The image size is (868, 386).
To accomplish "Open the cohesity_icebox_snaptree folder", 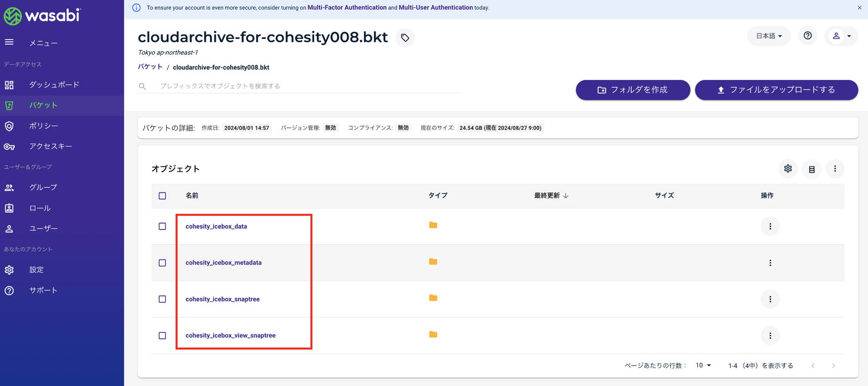I will [x=222, y=299].
